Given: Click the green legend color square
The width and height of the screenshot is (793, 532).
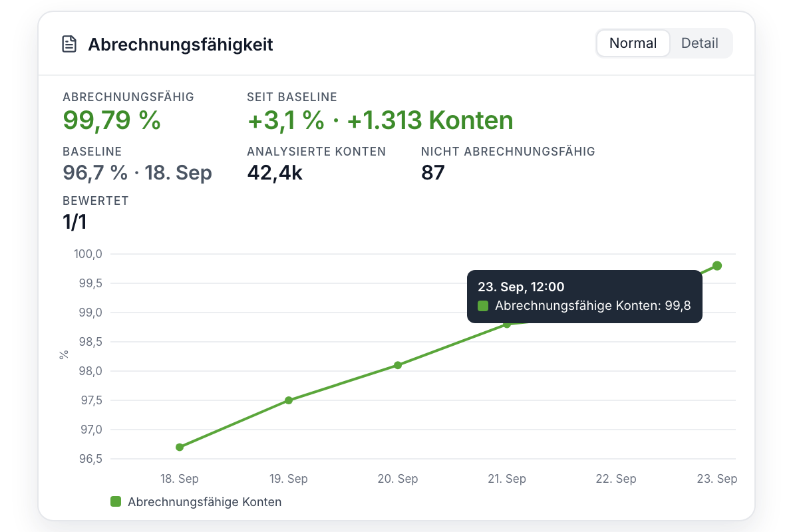Looking at the screenshot, I should pos(116,501).
